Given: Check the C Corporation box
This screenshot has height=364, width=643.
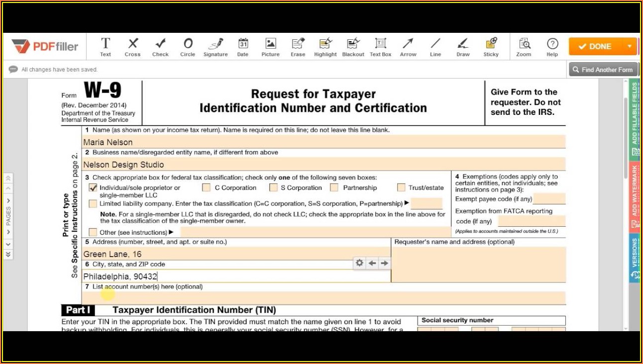Looking at the screenshot, I should coord(206,187).
